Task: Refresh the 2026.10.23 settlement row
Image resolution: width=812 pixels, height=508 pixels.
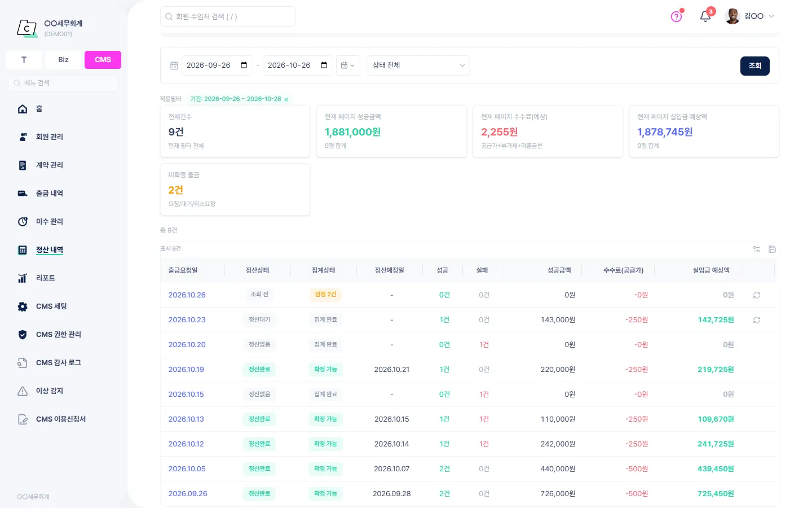Action: pyautogui.click(x=757, y=320)
